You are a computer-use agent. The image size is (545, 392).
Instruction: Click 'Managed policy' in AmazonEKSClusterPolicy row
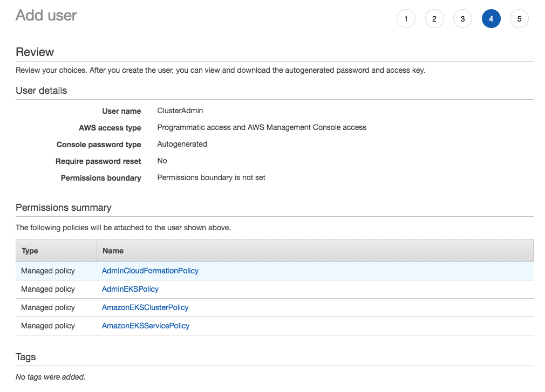pos(48,308)
